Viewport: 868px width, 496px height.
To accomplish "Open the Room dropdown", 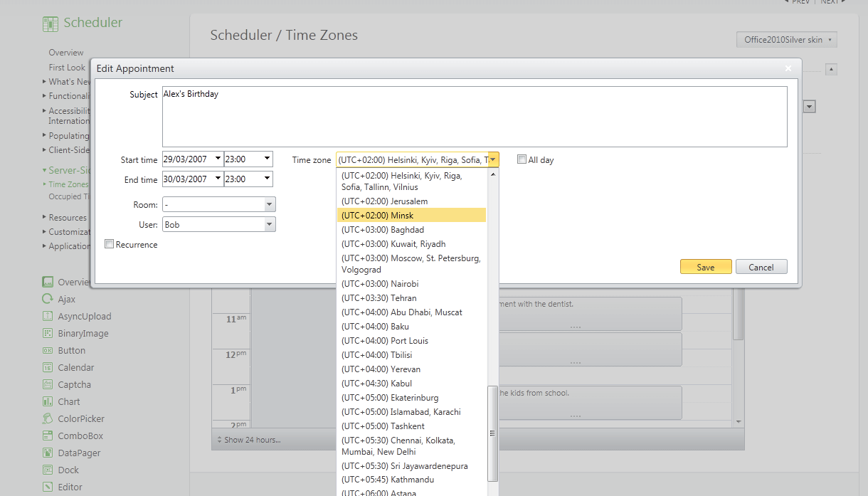I will (269, 204).
